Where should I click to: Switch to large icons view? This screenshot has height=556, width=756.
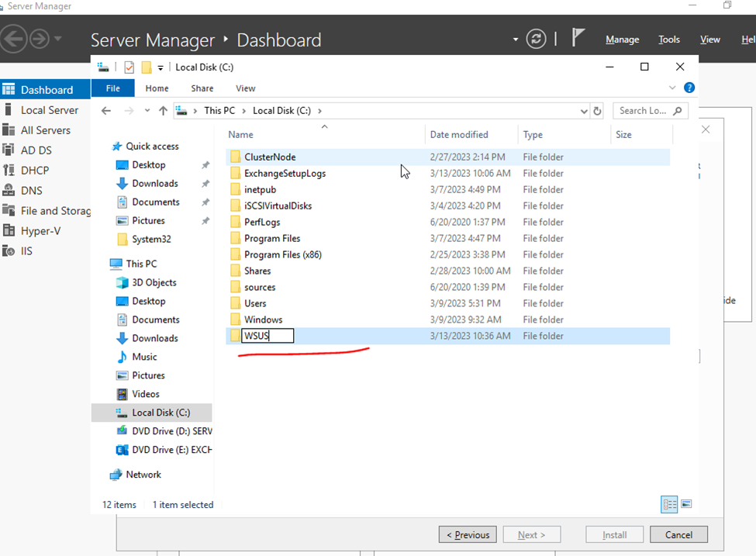click(x=686, y=505)
